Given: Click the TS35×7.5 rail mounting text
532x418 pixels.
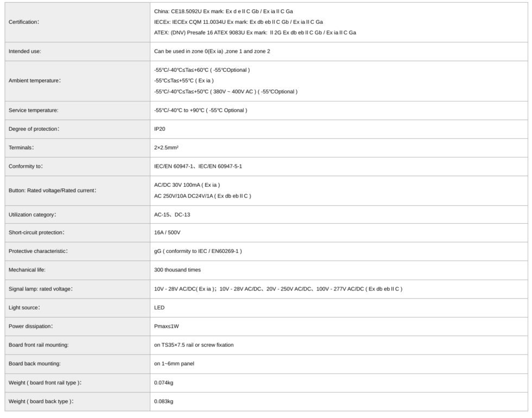Looking at the screenshot, I should point(194,345).
